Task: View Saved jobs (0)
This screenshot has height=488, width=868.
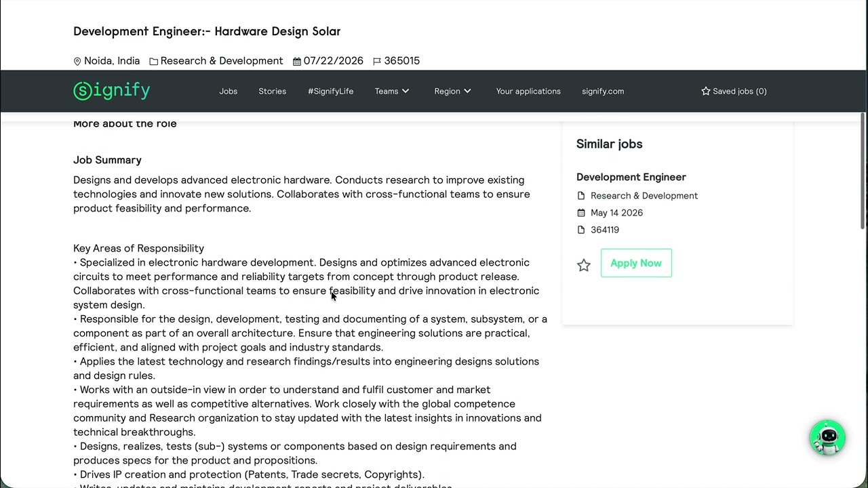Action: click(x=734, y=91)
